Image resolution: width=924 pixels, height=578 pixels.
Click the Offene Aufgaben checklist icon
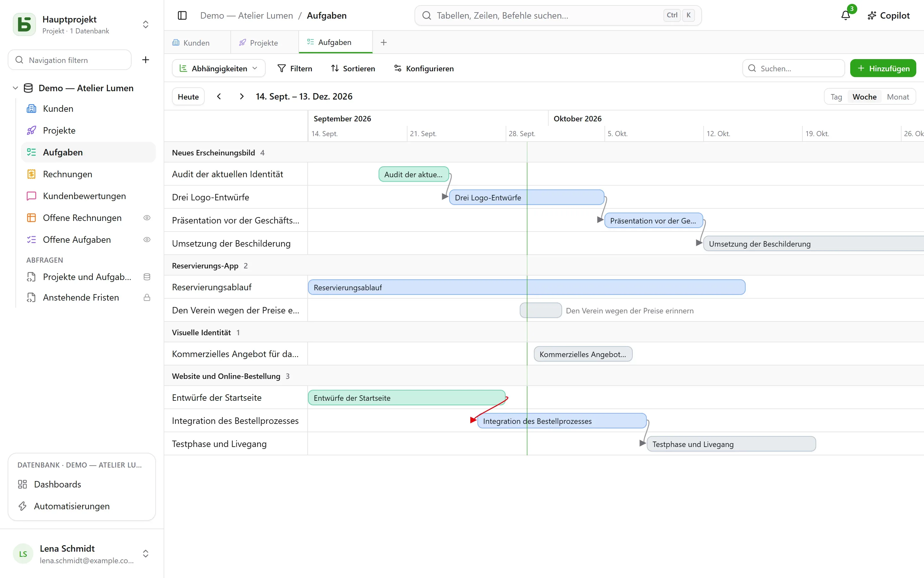(x=31, y=239)
